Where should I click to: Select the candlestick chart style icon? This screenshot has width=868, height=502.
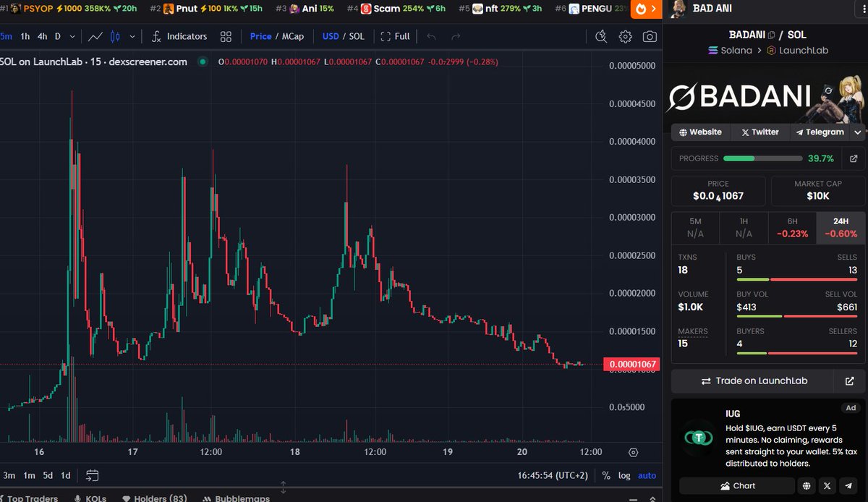pos(114,36)
